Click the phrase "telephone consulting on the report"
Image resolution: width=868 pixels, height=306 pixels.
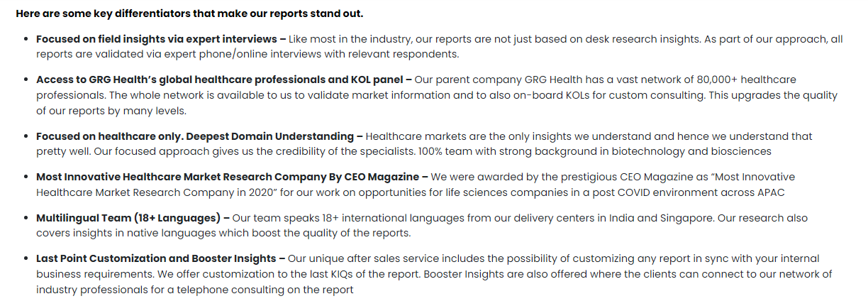(x=267, y=289)
